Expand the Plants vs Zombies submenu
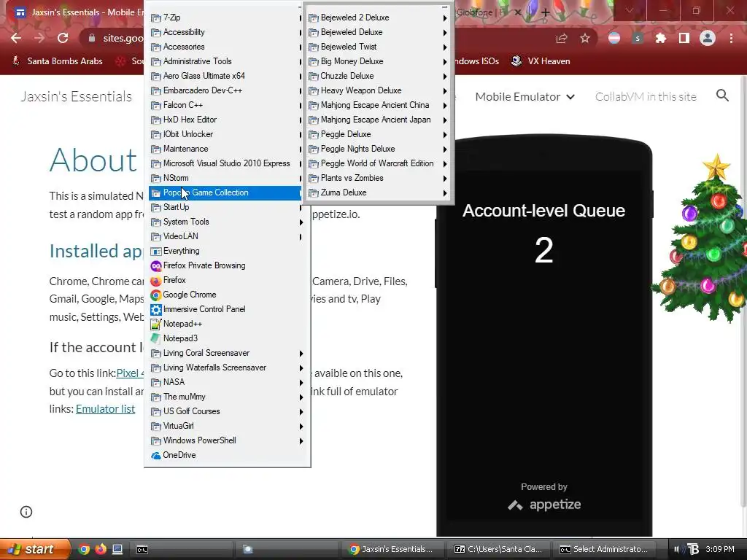The height and width of the screenshot is (560, 747). point(379,178)
